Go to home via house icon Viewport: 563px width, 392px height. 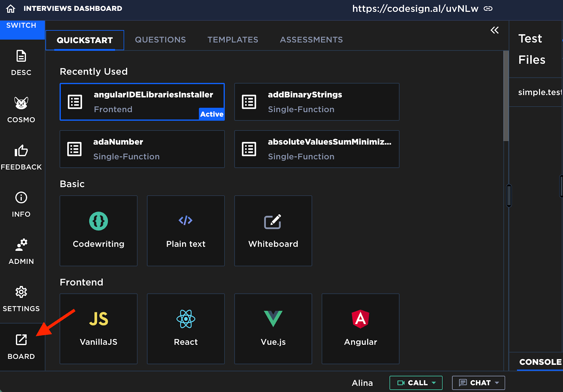tap(11, 9)
